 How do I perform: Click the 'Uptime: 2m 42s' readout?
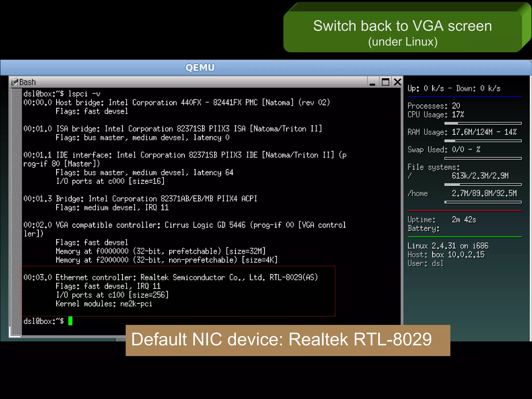point(442,220)
